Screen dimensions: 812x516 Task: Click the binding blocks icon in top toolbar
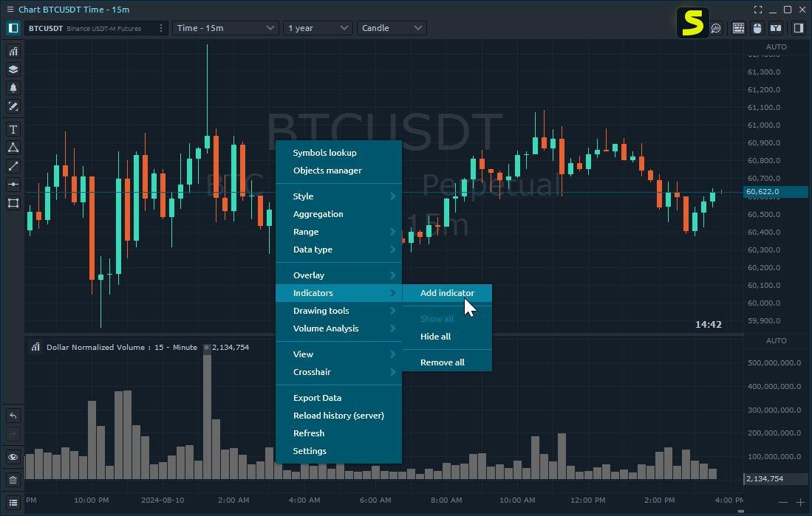click(x=776, y=28)
